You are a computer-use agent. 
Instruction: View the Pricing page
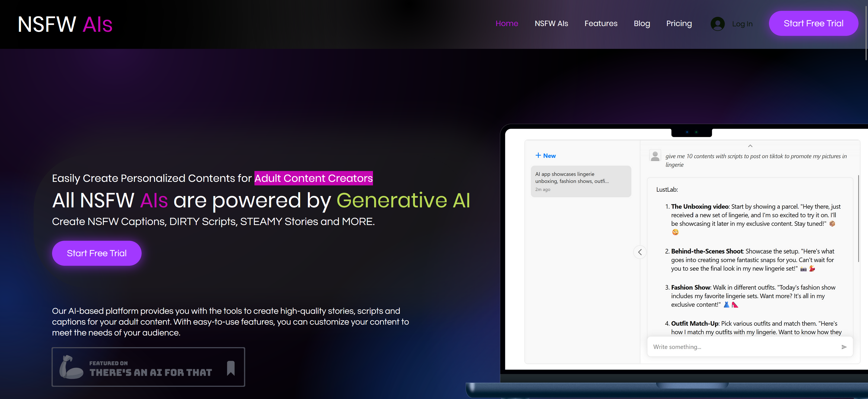point(679,24)
